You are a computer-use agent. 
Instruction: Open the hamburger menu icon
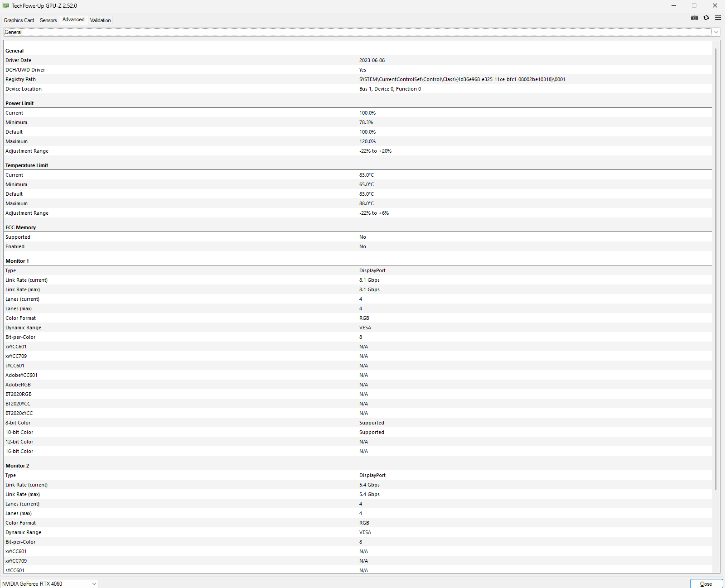[x=718, y=18]
